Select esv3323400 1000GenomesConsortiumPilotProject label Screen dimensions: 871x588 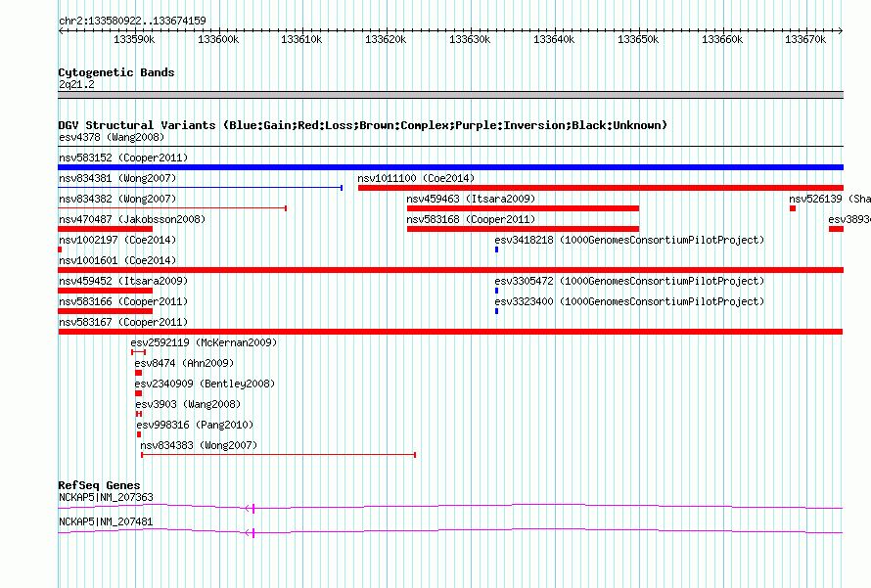click(630, 301)
